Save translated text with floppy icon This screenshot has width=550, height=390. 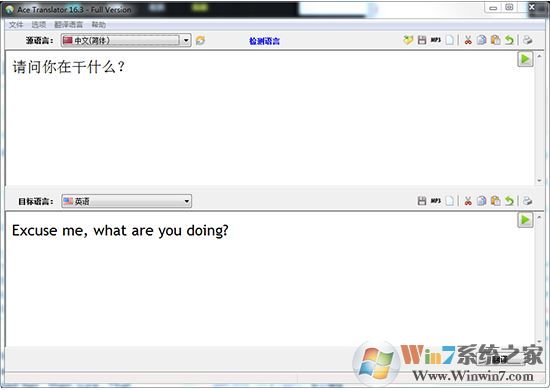pyautogui.click(x=422, y=201)
